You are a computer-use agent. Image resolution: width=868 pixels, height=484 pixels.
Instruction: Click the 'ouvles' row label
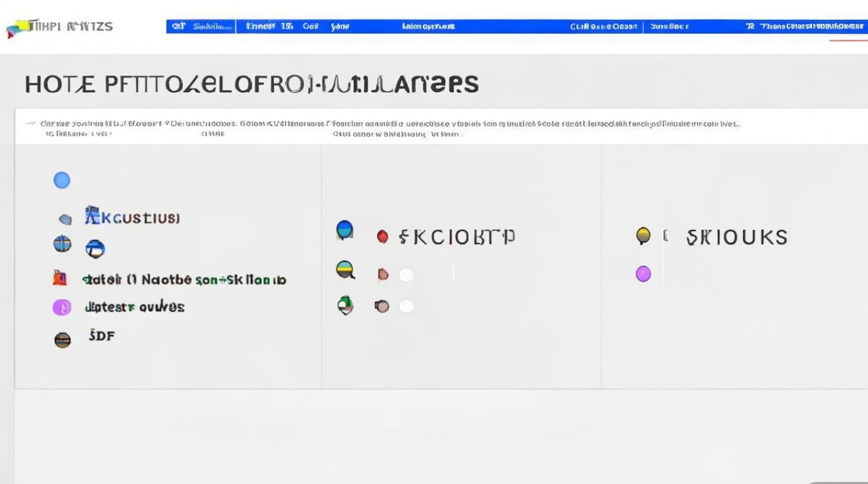pyautogui.click(x=134, y=307)
